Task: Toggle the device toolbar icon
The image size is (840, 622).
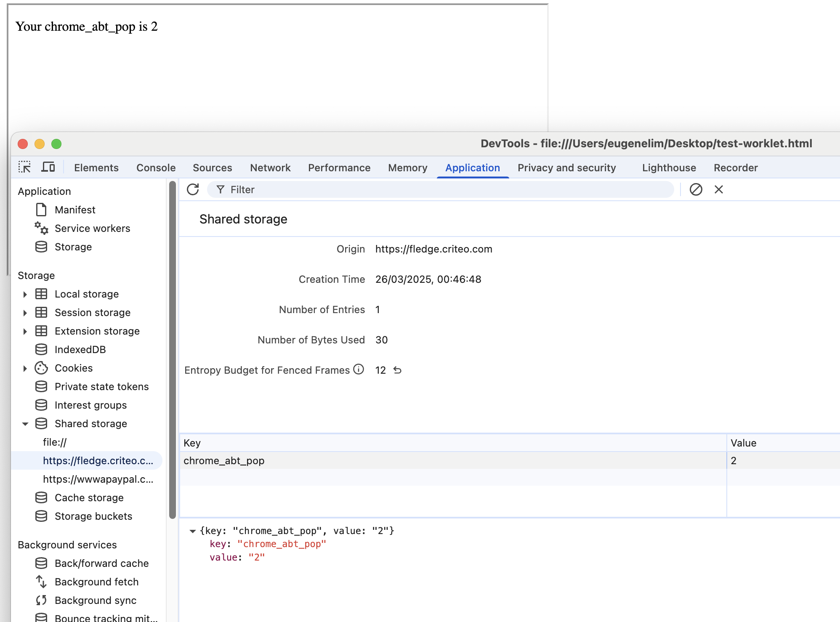Action: (48, 167)
